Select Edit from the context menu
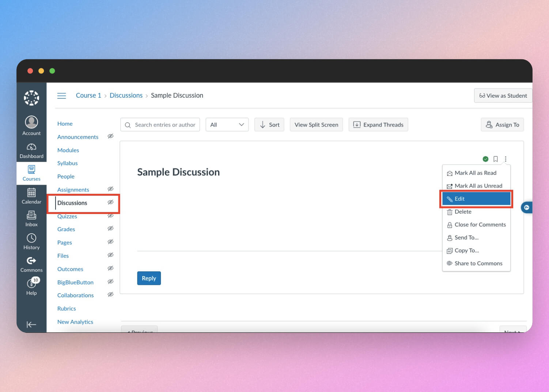Image resolution: width=549 pixels, height=392 pixels. point(476,199)
